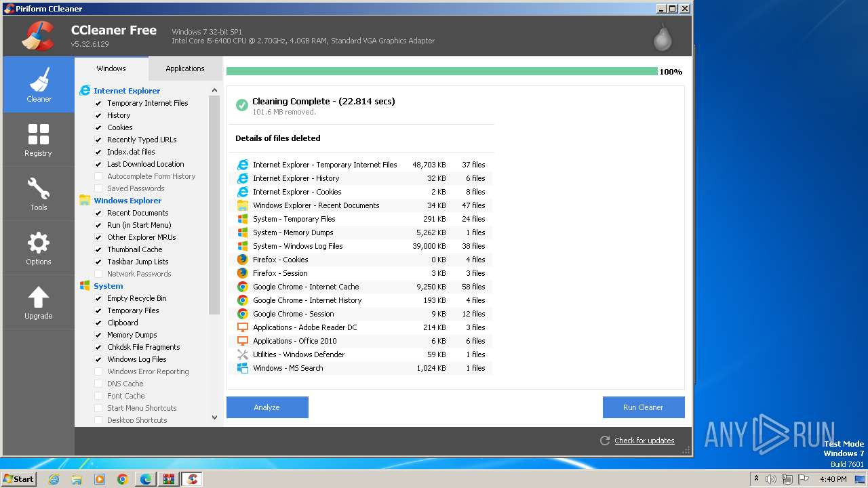
Task: Open the Options gear icon
Action: 39,243
